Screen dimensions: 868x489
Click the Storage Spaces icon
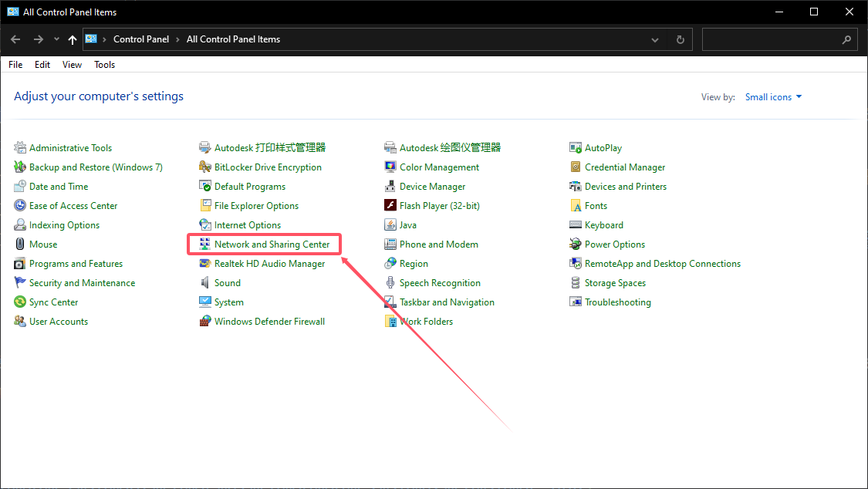tap(575, 282)
